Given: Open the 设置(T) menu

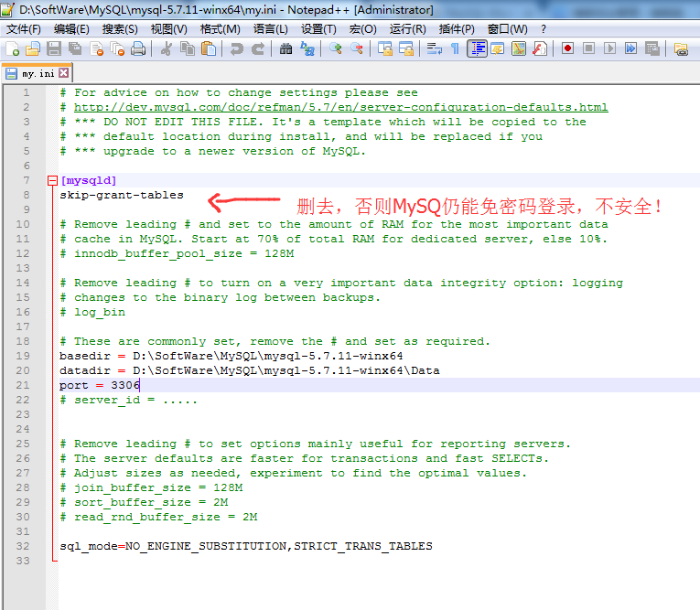Looking at the screenshot, I should 318,29.
